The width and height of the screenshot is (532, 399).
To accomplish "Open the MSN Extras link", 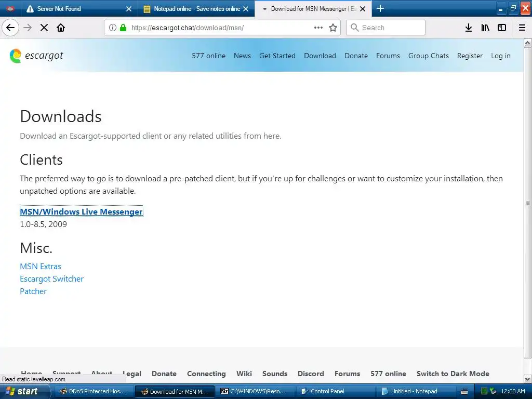I will point(41,267).
